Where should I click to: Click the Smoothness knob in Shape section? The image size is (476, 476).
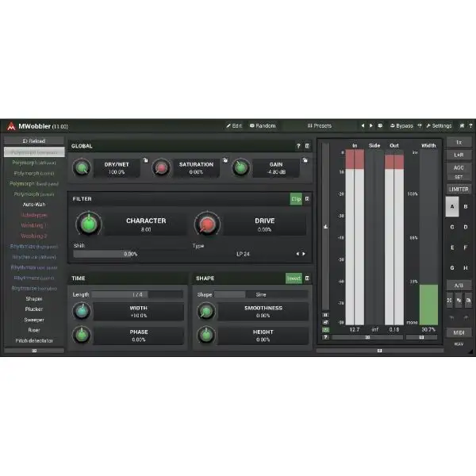click(x=205, y=312)
